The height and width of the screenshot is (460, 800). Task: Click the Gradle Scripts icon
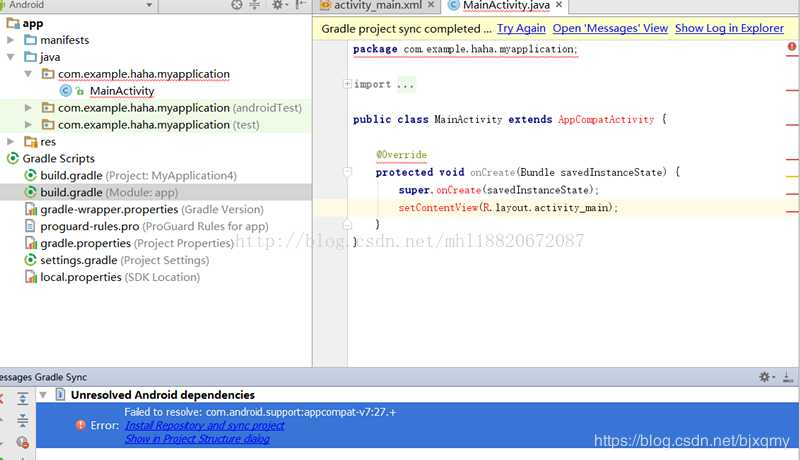pos(13,159)
